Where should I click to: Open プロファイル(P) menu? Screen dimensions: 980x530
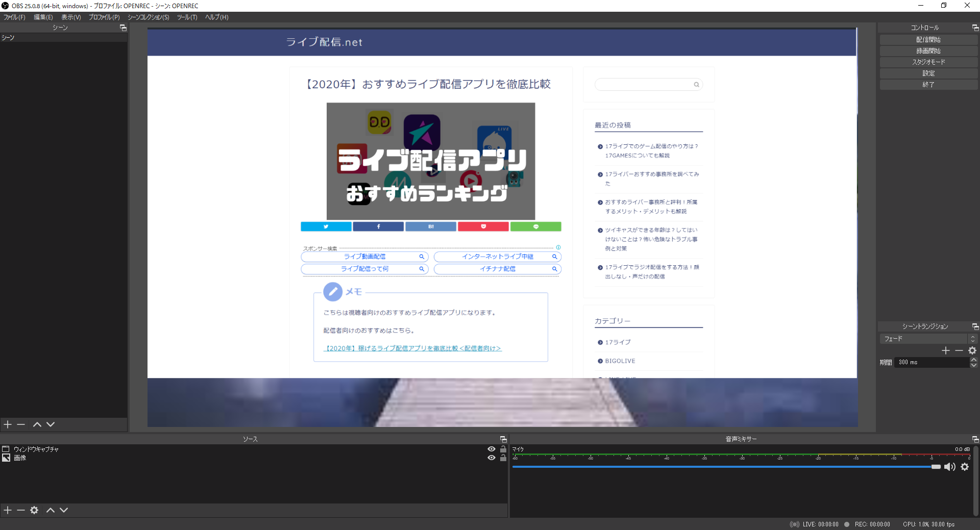pos(104,17)
